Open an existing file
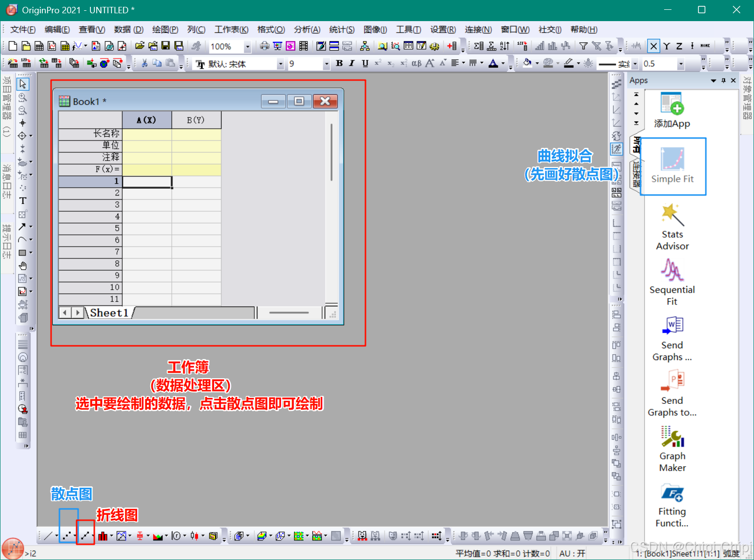Image resolution: width=754 pixels, height=560 pixels. pos(140,46)
